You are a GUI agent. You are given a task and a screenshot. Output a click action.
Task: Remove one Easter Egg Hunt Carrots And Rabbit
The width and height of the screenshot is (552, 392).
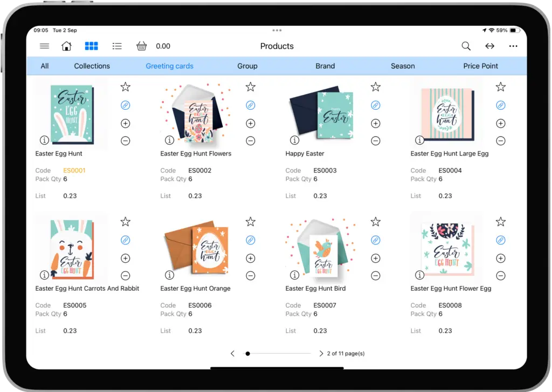click(125, 276)
